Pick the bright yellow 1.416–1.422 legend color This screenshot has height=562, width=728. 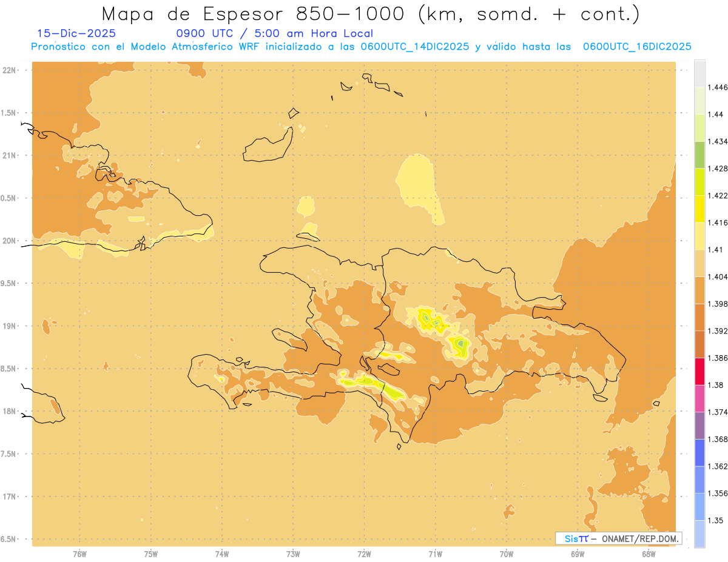[x=699, y=209]
